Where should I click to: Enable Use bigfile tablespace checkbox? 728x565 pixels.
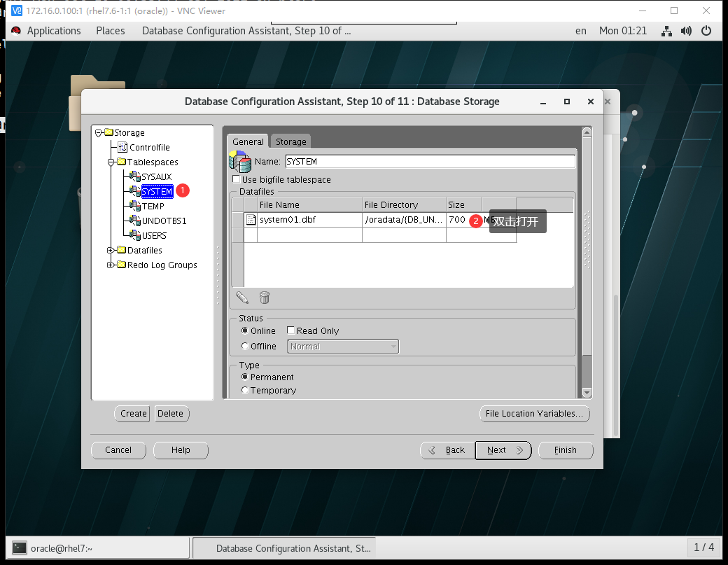pyautogui.click(x=237, y=179)
